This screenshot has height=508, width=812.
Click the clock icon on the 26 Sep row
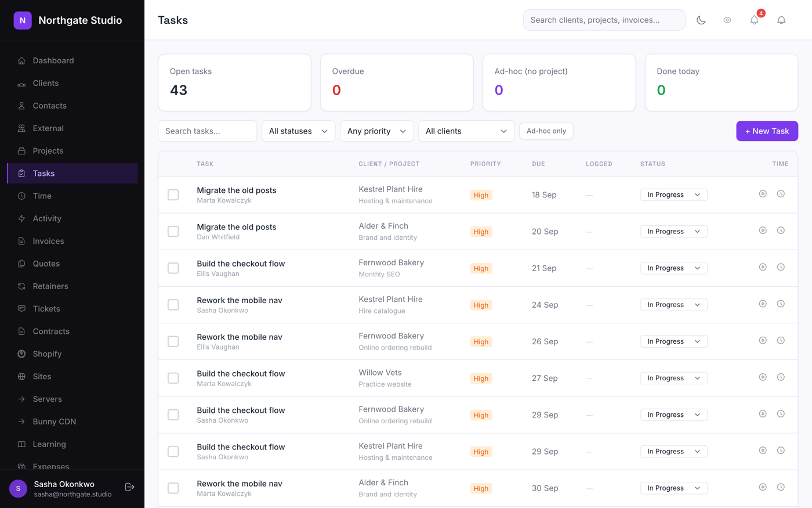(x=781, y=340)
